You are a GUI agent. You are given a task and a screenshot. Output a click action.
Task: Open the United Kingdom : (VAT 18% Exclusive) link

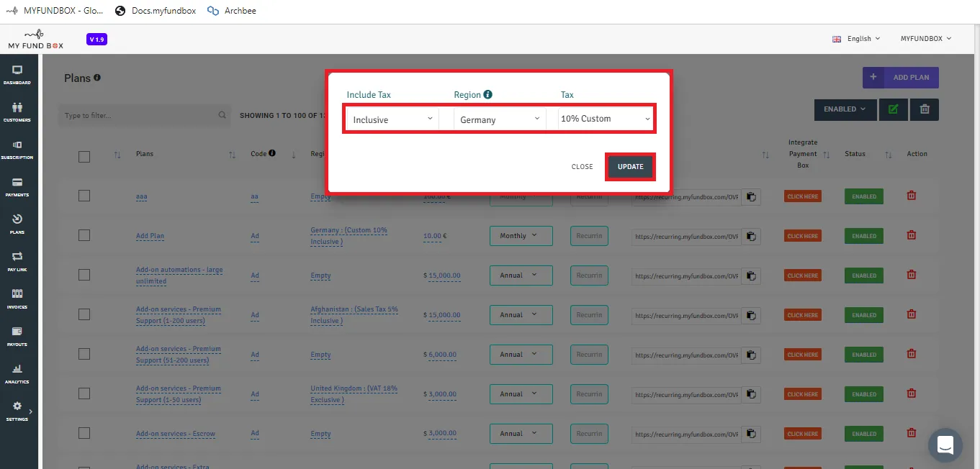(354, 394)
